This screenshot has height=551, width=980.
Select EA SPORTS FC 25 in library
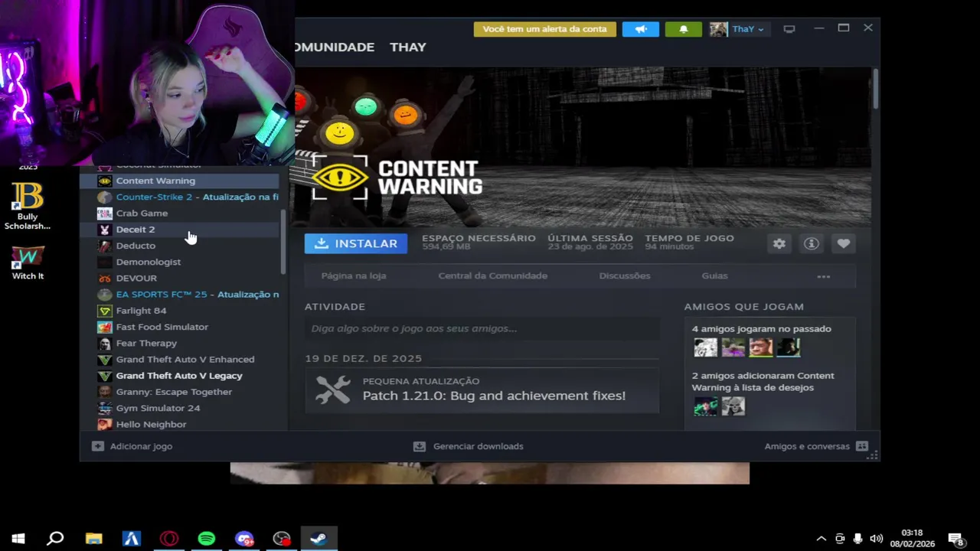pyautogui.click(x=180, y=294)
